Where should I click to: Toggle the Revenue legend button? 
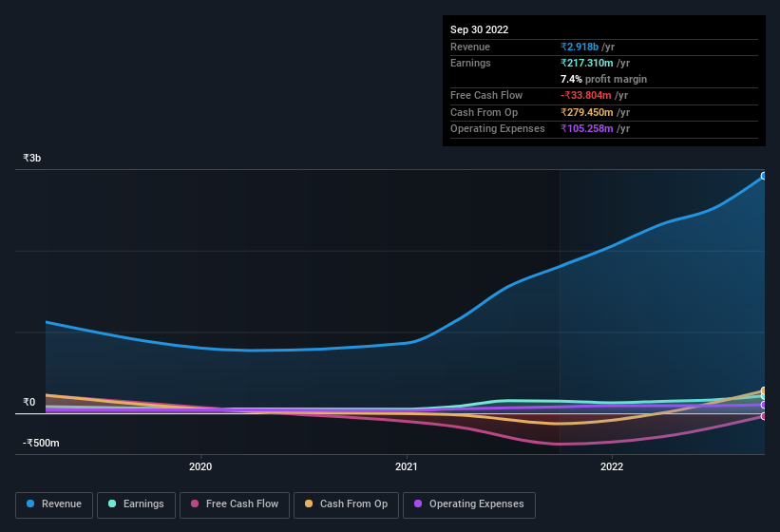(x=54, y=504)
